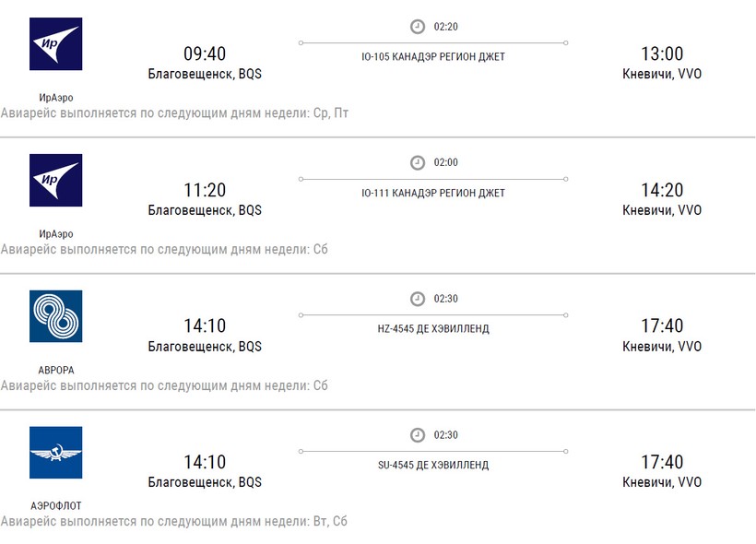The image size is (756, 544).
Task: Click the clock icon beside 02:20 duration
Action: [x=418, y=27]
